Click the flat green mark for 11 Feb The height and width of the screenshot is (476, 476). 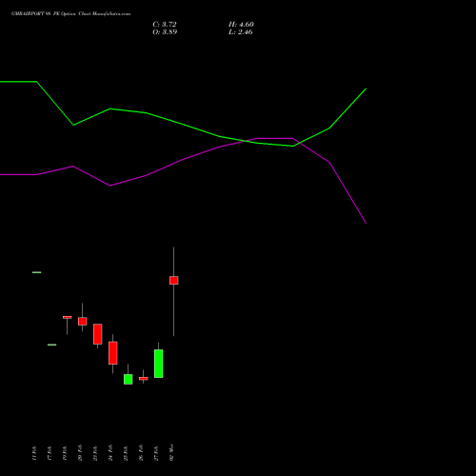36,272
